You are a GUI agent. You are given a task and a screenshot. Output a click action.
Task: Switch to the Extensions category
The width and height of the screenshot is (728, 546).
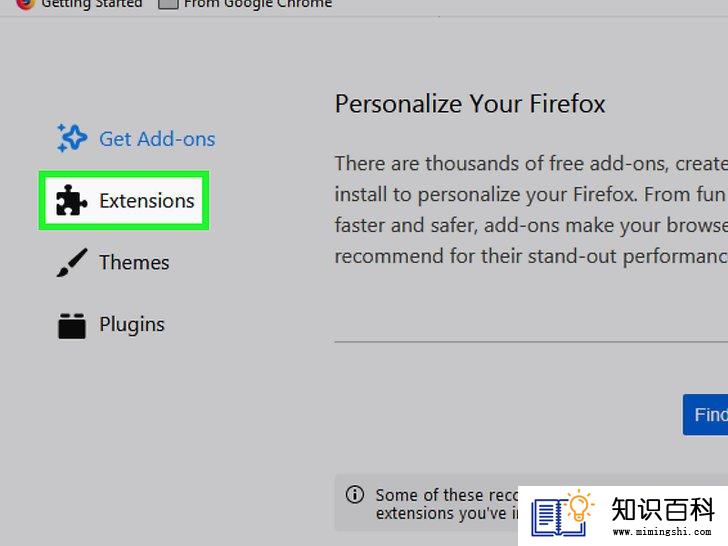coord(124,201)
